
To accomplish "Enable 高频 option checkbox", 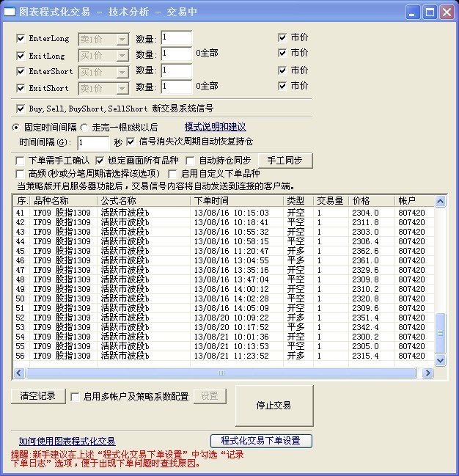I will [x=20, y=174].
